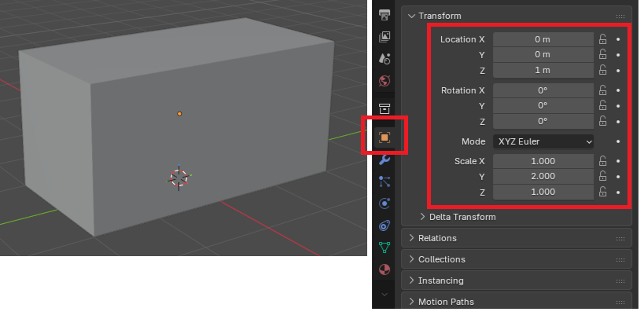
Task: Switch to the Material properties tab
Action: tap(385, 269)
